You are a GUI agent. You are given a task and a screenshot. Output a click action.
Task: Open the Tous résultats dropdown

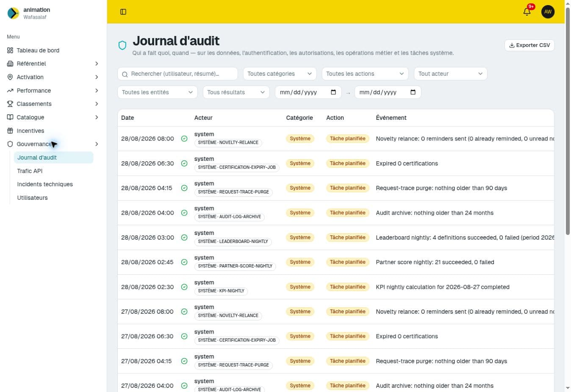pos(236,92)
